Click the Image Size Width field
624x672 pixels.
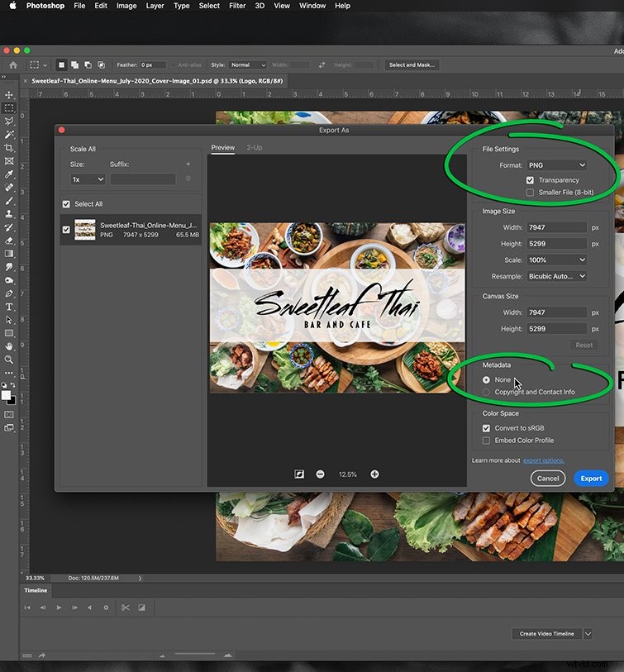pos(556,227)
